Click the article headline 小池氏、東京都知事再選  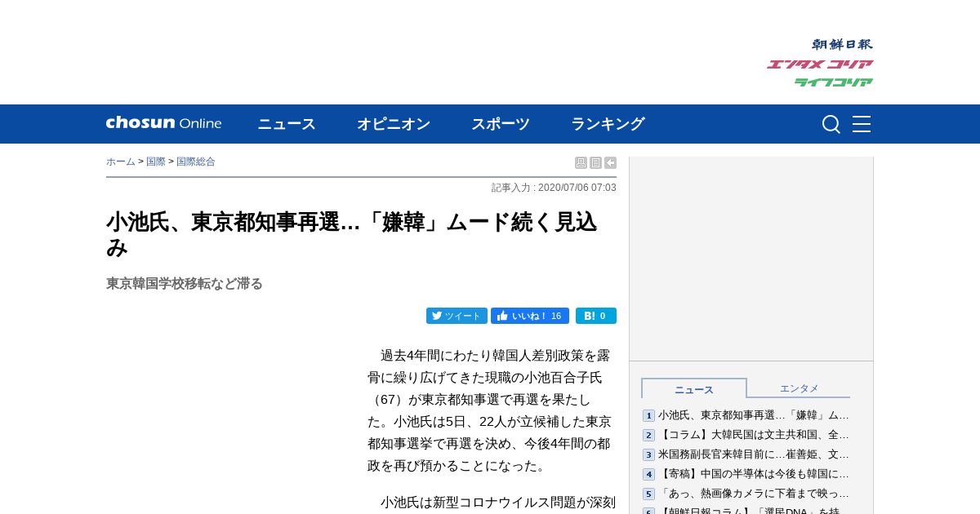click(352, 234)
